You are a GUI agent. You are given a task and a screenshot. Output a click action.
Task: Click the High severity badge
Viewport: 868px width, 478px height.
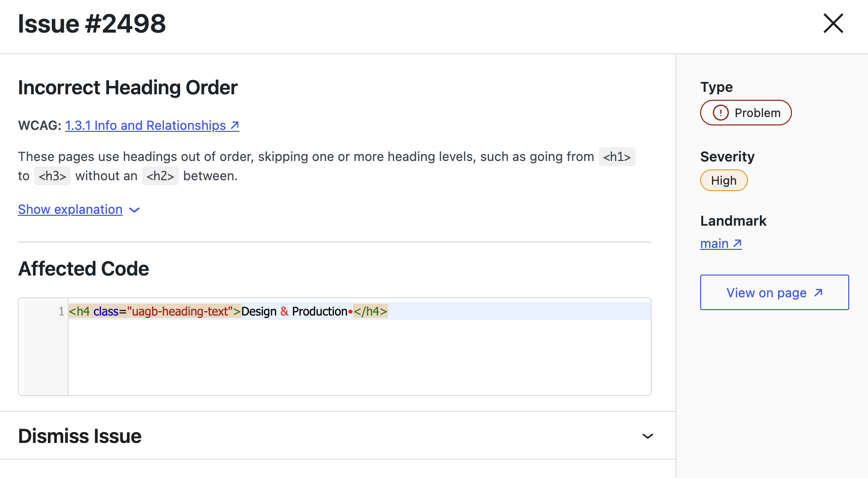point(724,180)
